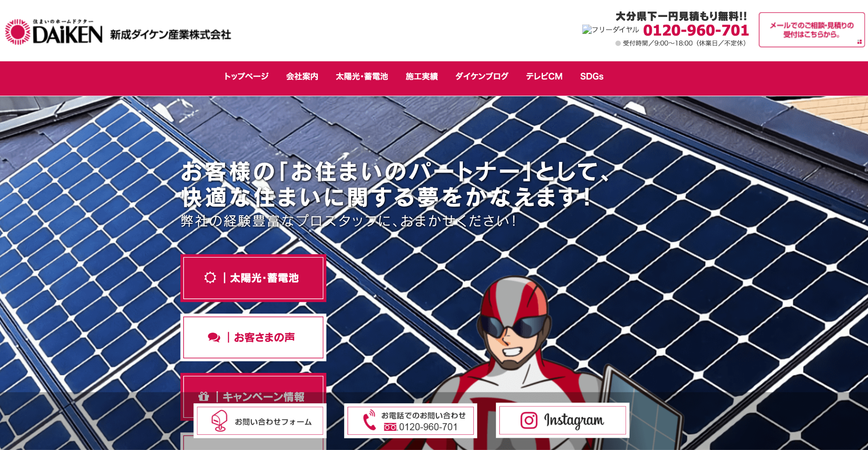Open 施工実績 in navigation bar
868x450 pixels.
click(x=422, y=76)
